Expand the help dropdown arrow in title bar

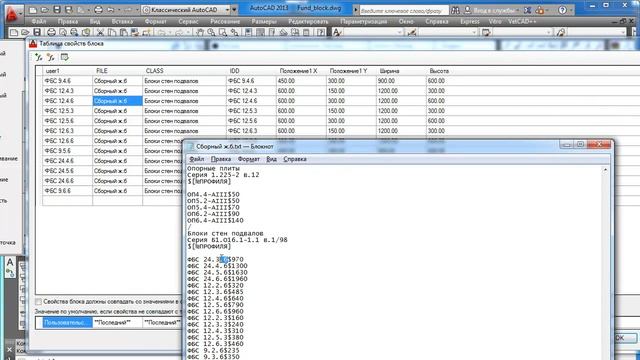click(572, 10)
